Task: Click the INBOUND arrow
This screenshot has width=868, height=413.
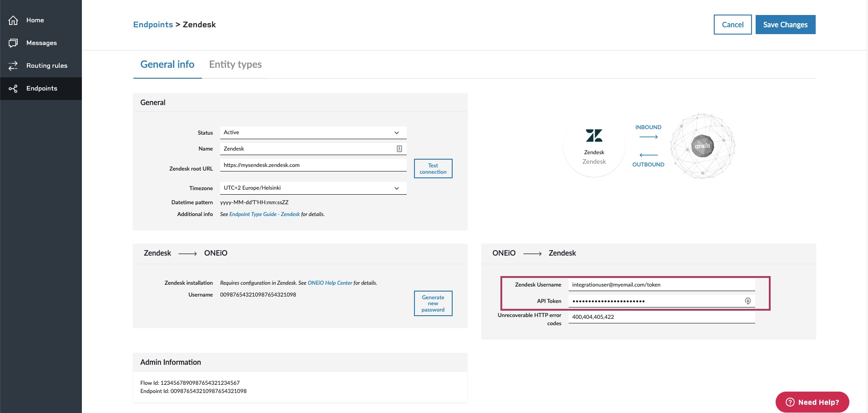Action: [x=649, y=137]
